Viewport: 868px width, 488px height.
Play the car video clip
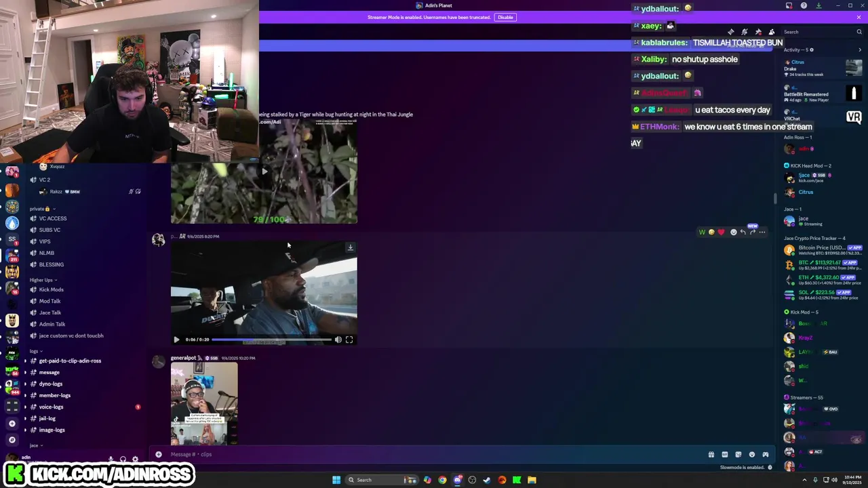click(176, 340)
